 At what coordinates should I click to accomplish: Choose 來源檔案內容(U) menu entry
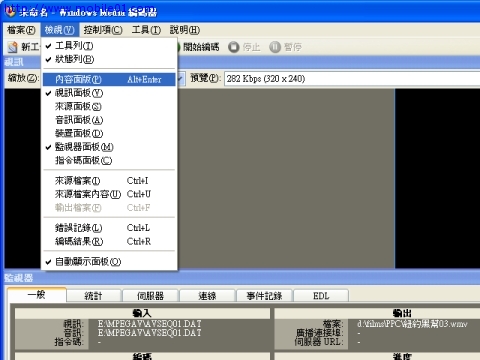coord(109,194)
